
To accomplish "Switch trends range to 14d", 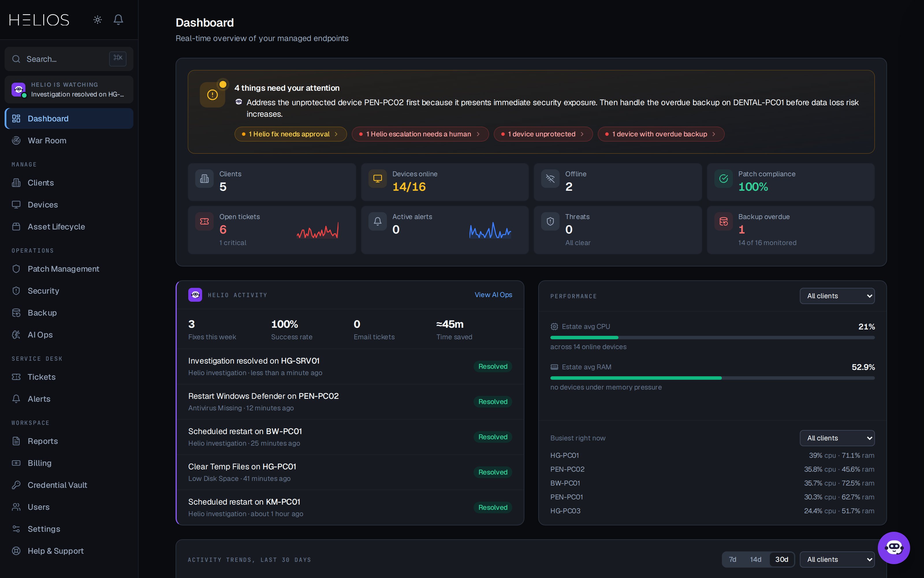I will [755, 559].
